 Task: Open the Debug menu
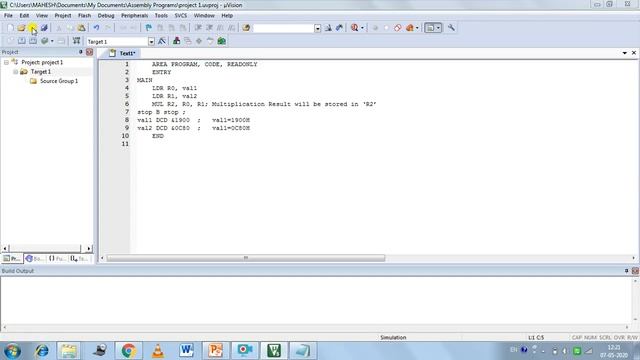[106, 16]
